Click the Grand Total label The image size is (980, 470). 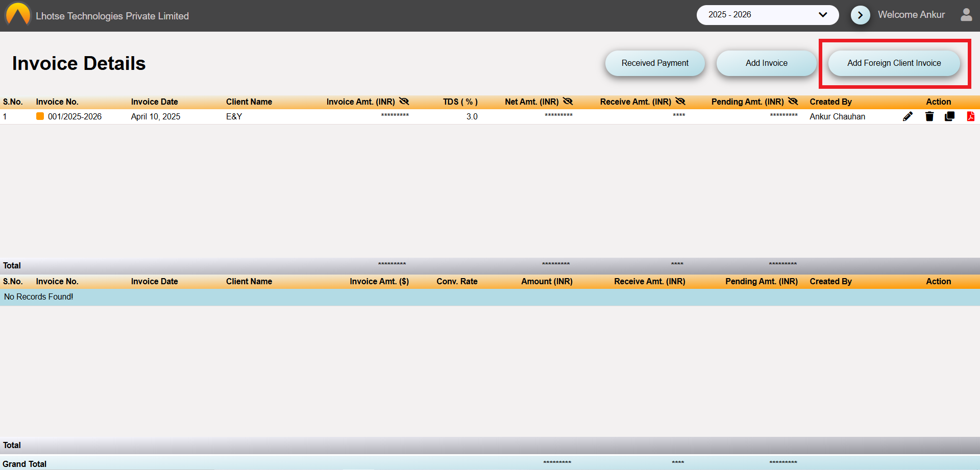point(24,464)
